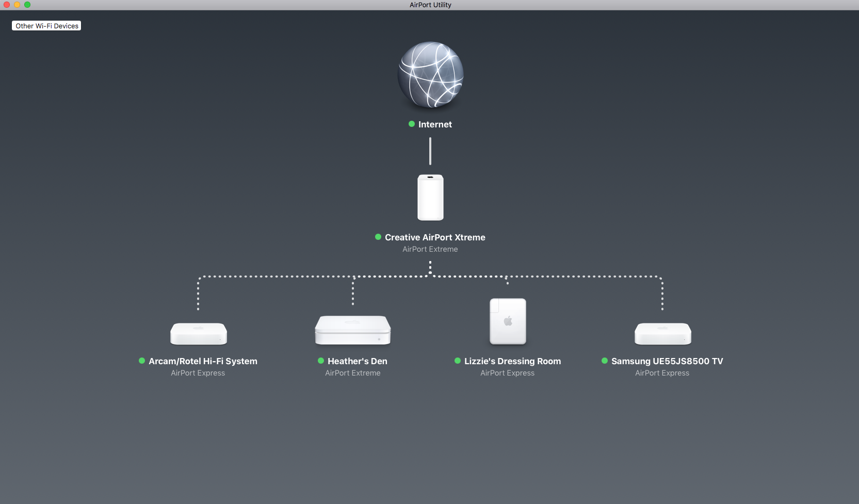Screen dimensions: 859x504
Task: Click the status dot next to Lizzie's Dressing Room
Action: pos(458,361)
